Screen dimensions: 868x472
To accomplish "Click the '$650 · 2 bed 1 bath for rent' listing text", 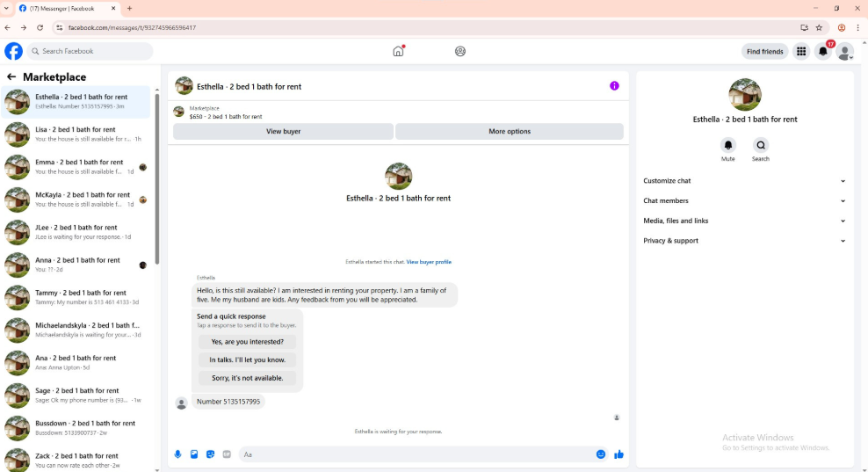I will click(x=226, y=117).
